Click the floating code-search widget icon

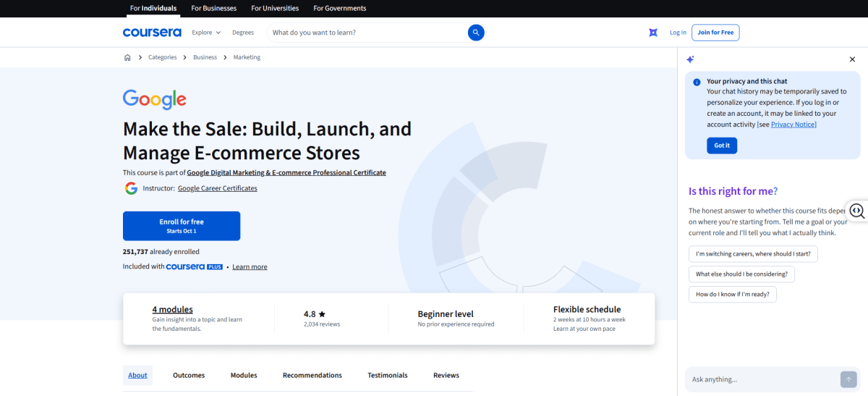[x=857, y=211]
